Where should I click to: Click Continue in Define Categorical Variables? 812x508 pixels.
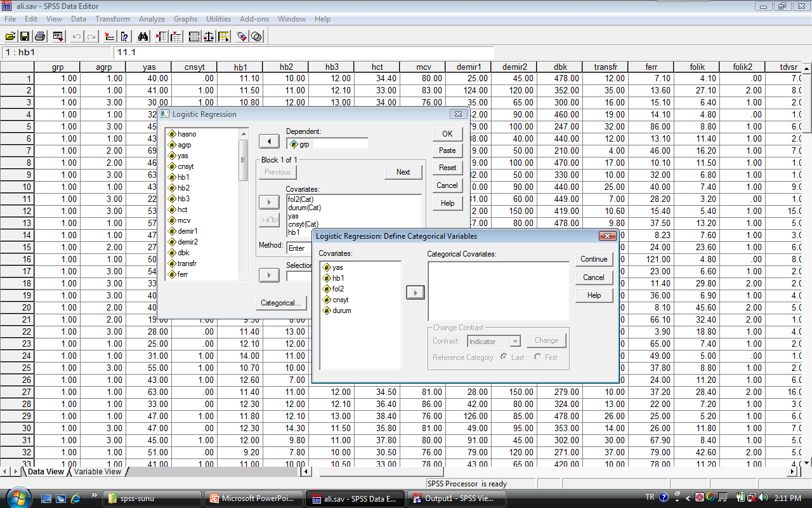tap(594, 259)
